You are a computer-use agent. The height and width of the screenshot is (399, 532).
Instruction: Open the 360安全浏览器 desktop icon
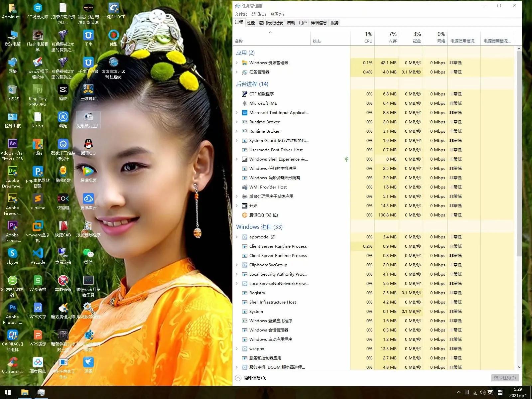pyautogui.click(x=12, y=286)
